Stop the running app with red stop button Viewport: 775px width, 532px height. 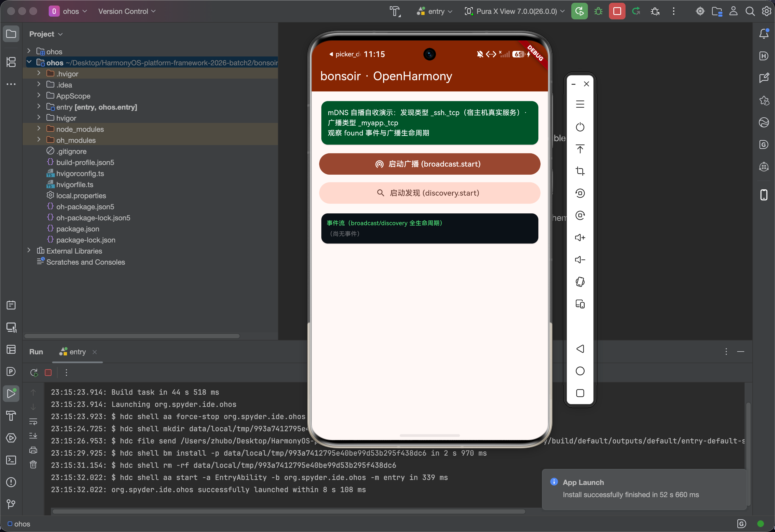[617, 11]
